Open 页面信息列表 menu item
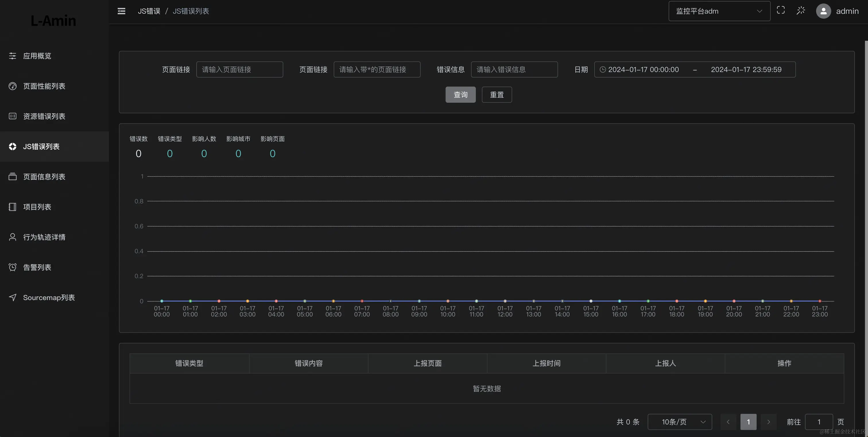This screenshot has width=868, height=437. 44,177
